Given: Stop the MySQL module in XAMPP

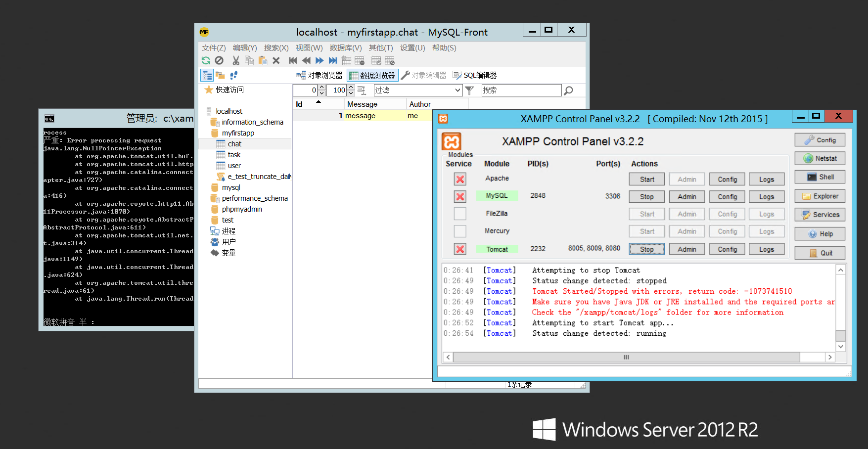Looking at the screenshot, I should pyautogui.click(x=647, y=197).
